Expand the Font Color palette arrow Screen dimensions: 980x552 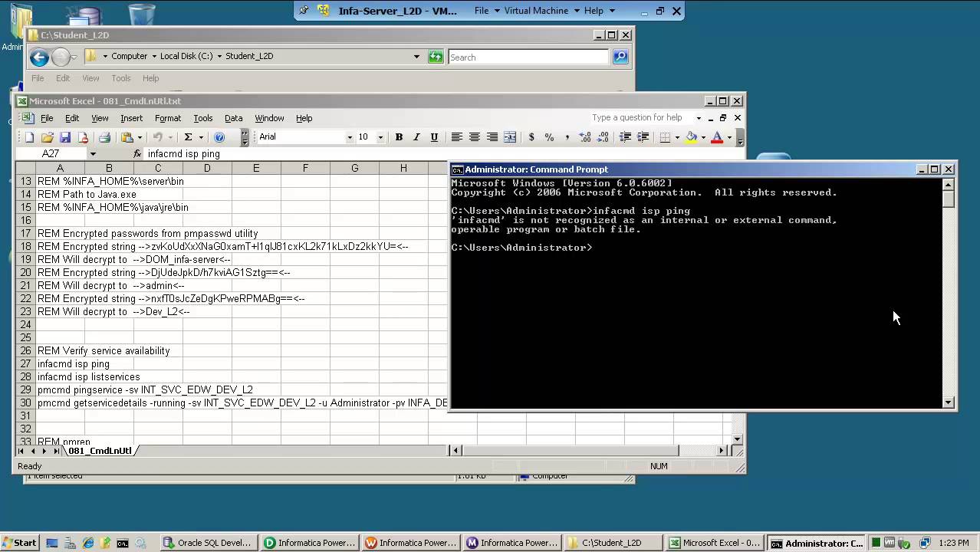pos(729,138)
